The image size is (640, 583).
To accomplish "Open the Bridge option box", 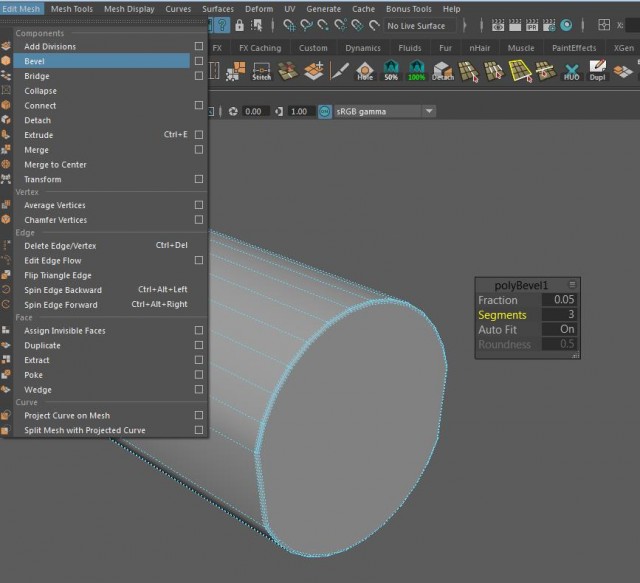I will (x=199, y=76).
